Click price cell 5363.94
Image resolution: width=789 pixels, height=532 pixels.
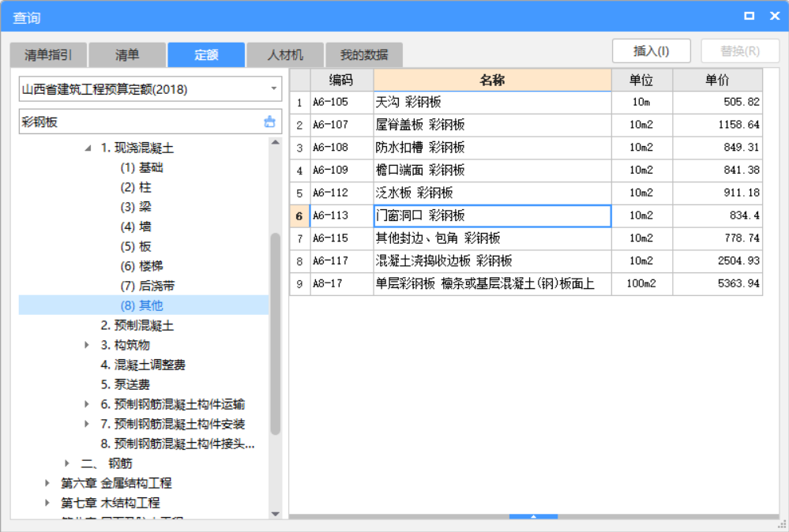(718, 283)
